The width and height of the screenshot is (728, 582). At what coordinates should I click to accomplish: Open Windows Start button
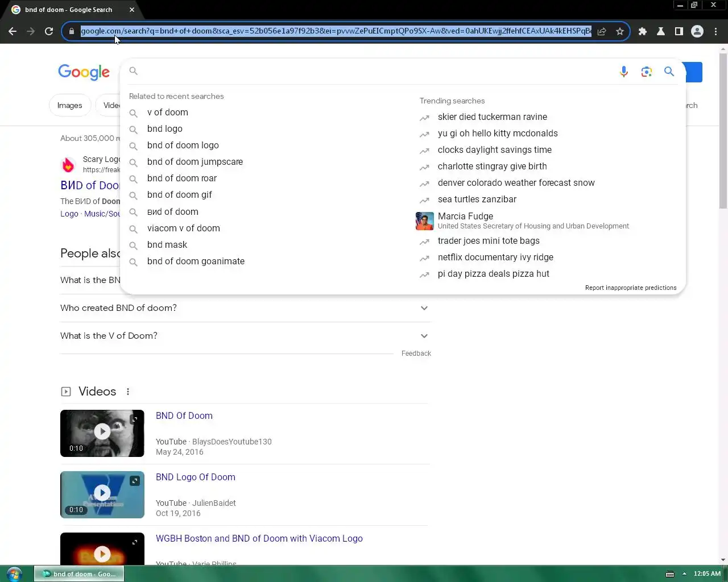coord(14,573)
